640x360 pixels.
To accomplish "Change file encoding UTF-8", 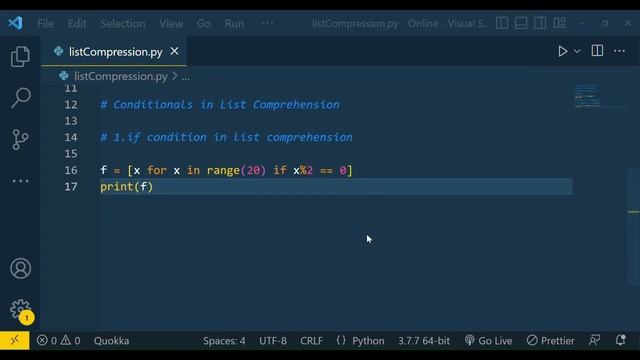I will click(x=273, y=341).
